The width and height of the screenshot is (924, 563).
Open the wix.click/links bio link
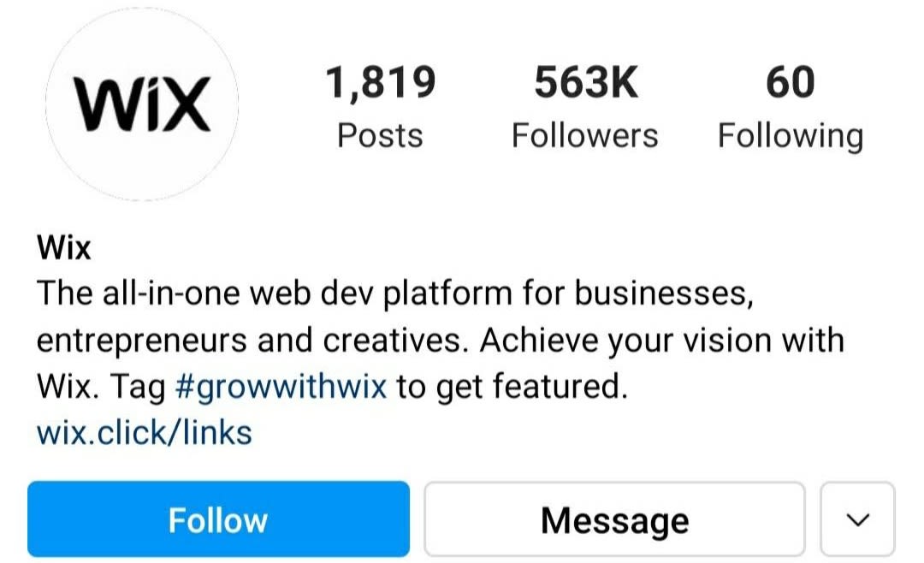click(x=143, y=432)
